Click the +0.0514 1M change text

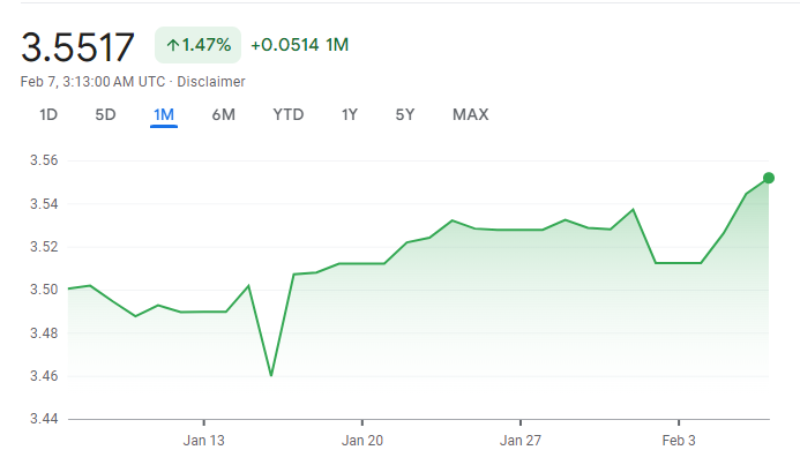click(299, 45)
